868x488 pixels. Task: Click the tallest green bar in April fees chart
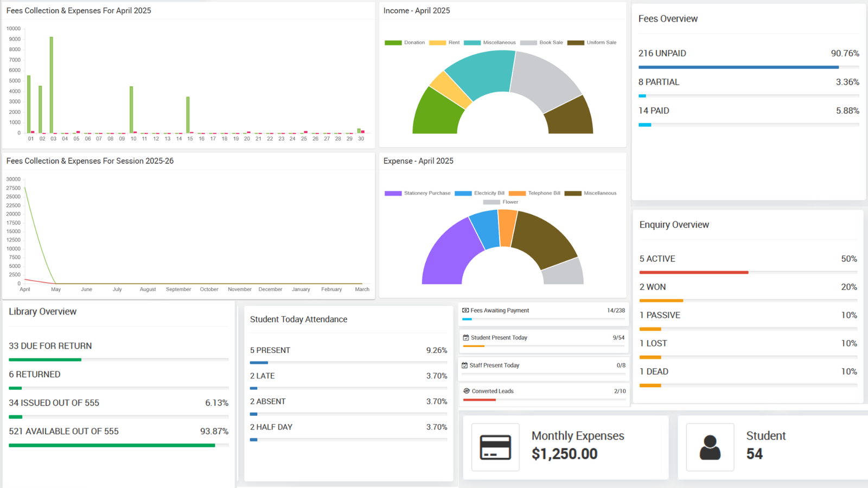pyautogui.click(x=52, y=84)
